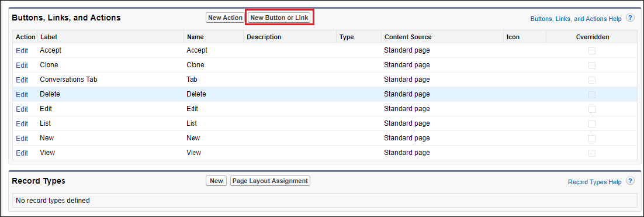Select the Clone name cell
644x217 pixels.
point(195,65)
